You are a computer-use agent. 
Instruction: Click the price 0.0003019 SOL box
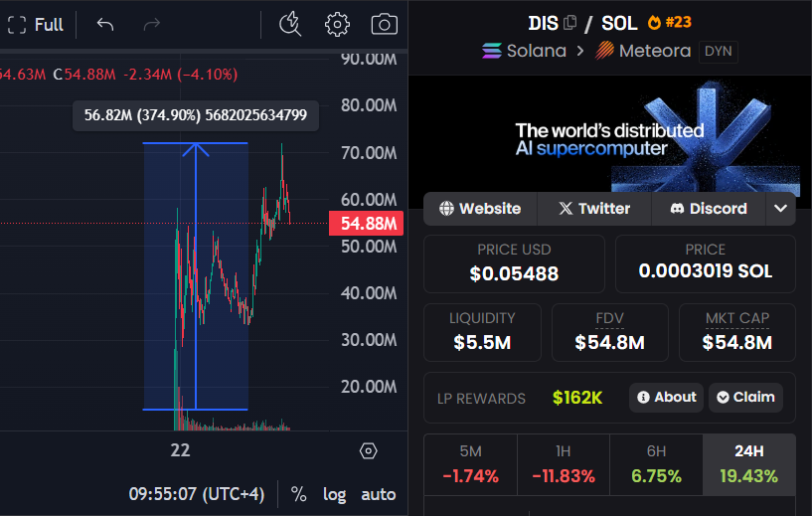(706, 263)
